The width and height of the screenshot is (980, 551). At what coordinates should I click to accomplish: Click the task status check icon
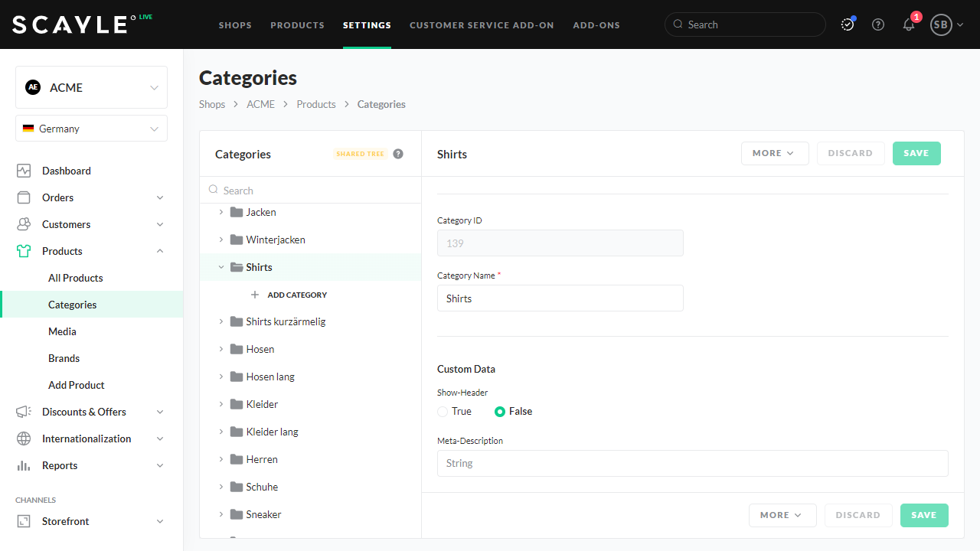(848, 24)
